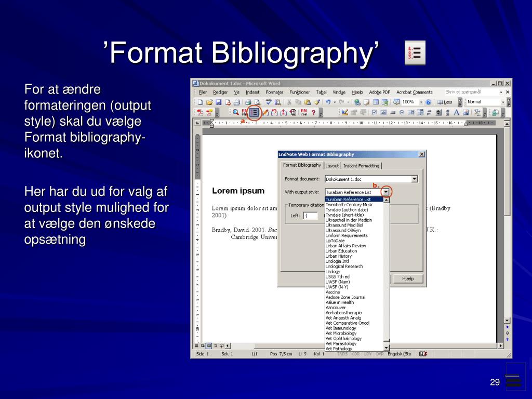Viewport: 532px width, 399px height.
Task: Open the With output style dropdown arrow
Action: point(386,192)
